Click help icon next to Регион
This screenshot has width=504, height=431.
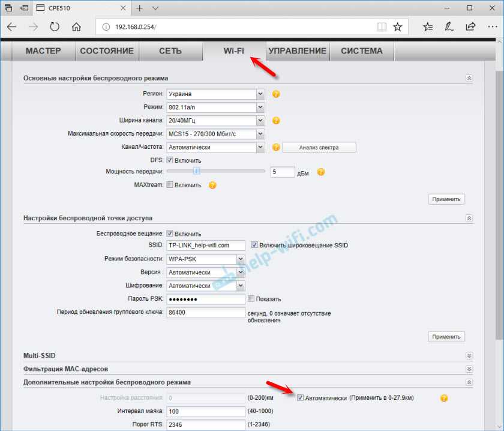click(x=276, y=94)
